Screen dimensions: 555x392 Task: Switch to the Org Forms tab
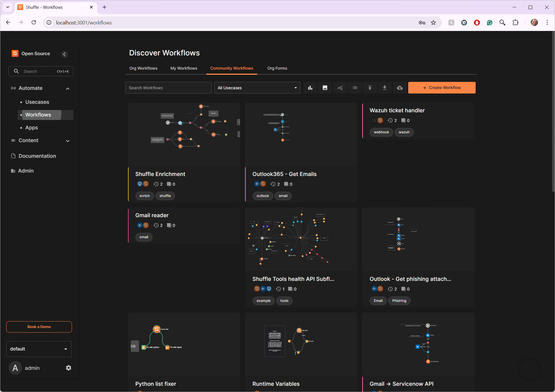(x=277, y=68)
